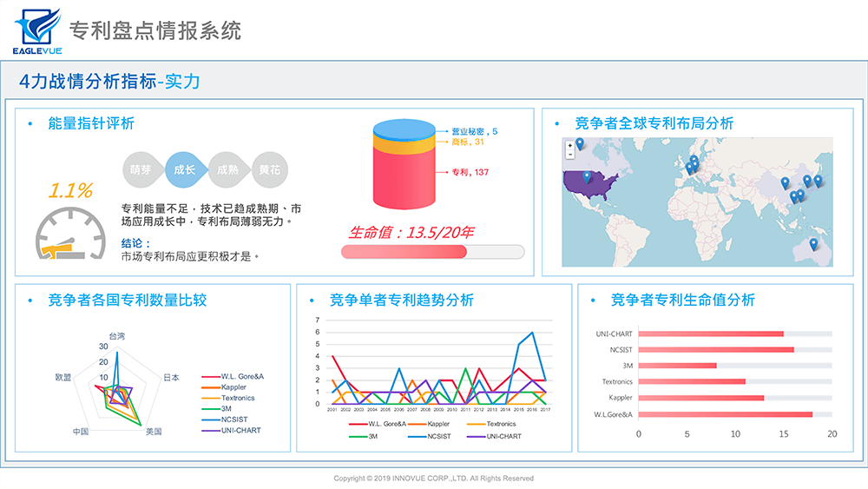Toggle W.L. Gore&A in radar chart legend
The width and height of the screenshot is (868, 489).
pos(233,377)
